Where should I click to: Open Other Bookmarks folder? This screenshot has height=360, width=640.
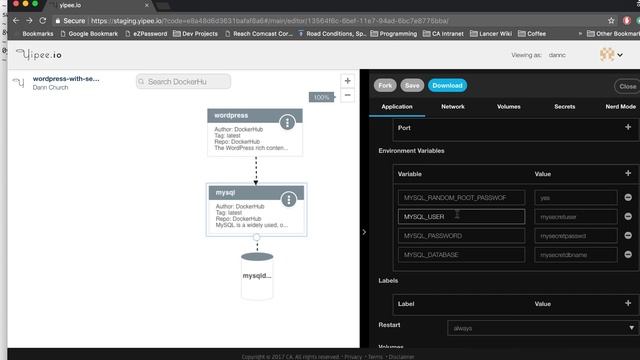(613, 33)
